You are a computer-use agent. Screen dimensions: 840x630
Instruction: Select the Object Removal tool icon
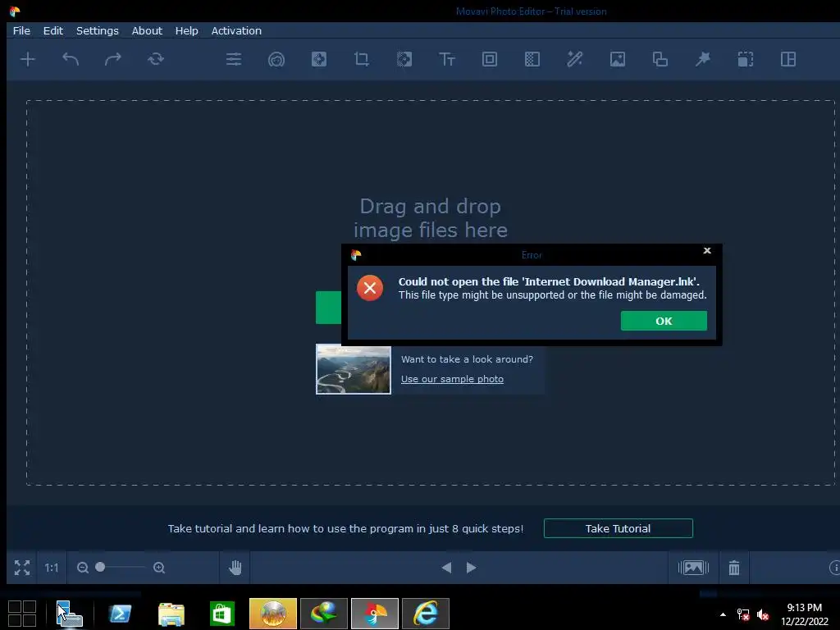[x=319, y=59]
